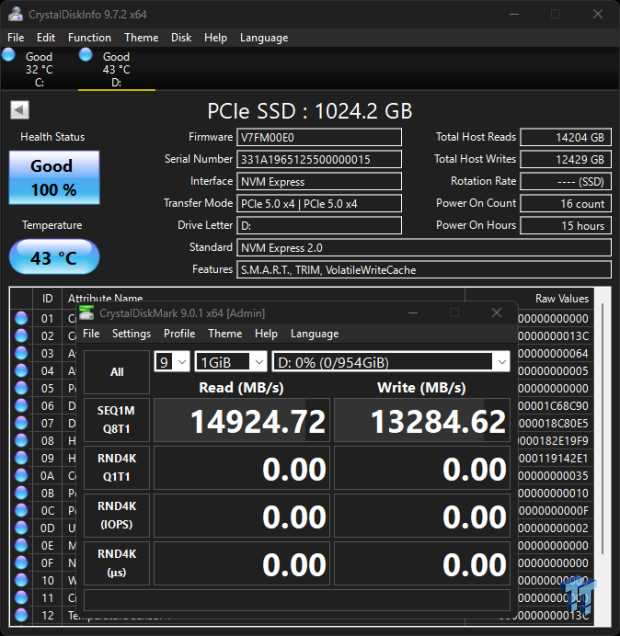
Task: Open the test size dropdown showing 1GiB
Action: click(230, 361)
